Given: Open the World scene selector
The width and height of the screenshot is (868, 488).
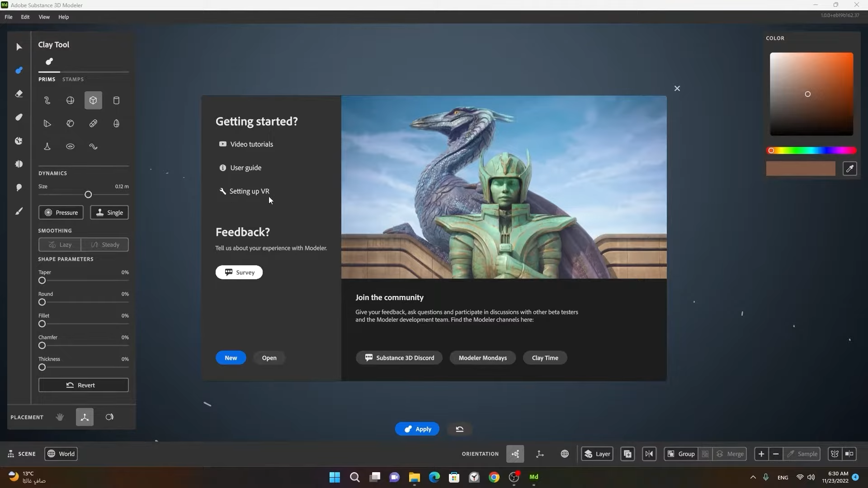Looking at the screenshot, I should click(x=61, y=454).
